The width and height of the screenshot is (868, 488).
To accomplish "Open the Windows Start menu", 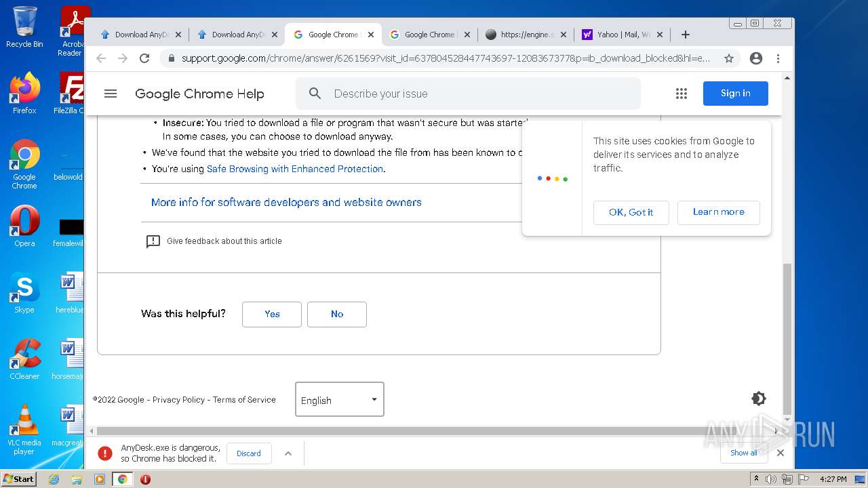I will tap(18, 479).
